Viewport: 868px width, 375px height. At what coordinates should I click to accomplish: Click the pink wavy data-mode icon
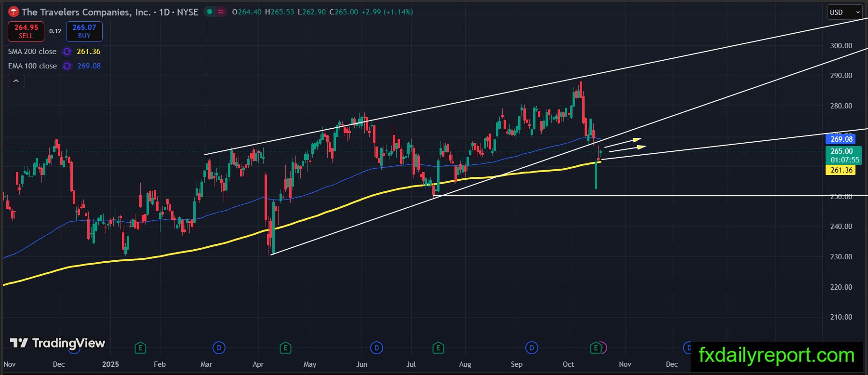tap(221, 12)
